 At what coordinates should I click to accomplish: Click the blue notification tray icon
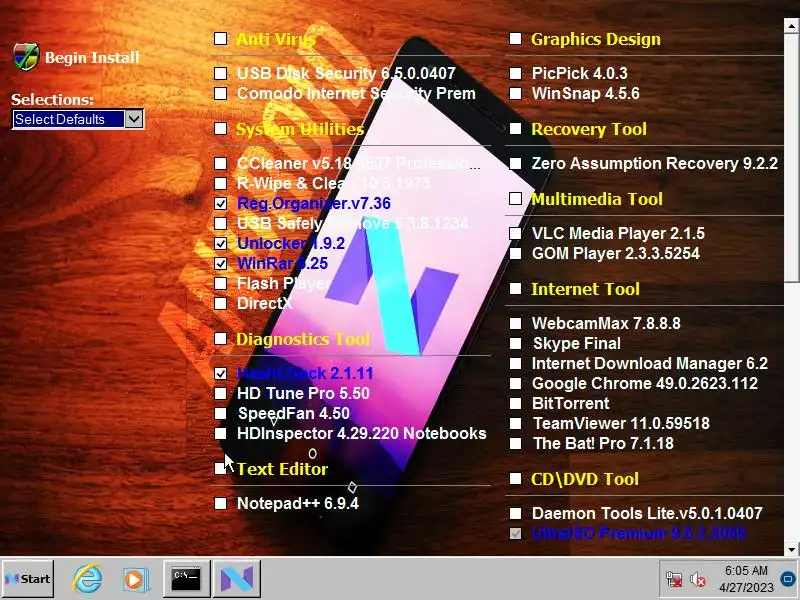[788, 579]
